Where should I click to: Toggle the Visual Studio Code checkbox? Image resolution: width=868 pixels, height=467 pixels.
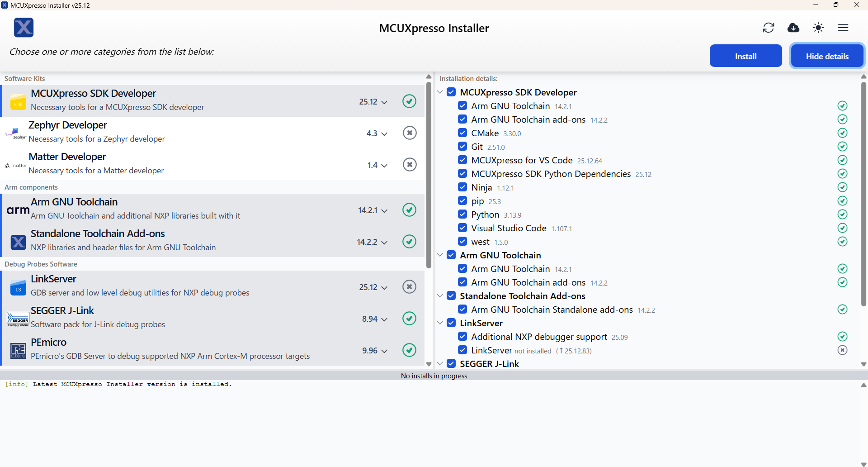pos(462,228)
